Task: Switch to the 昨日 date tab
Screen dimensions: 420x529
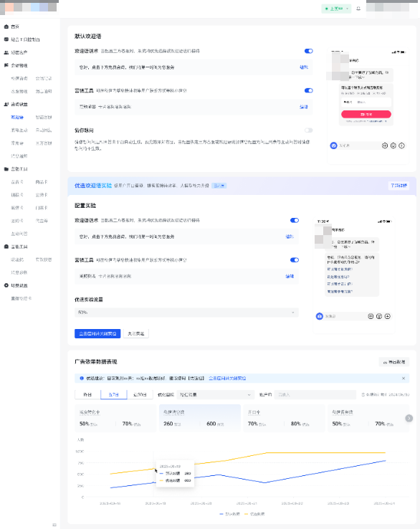Action: coord(87,394)
